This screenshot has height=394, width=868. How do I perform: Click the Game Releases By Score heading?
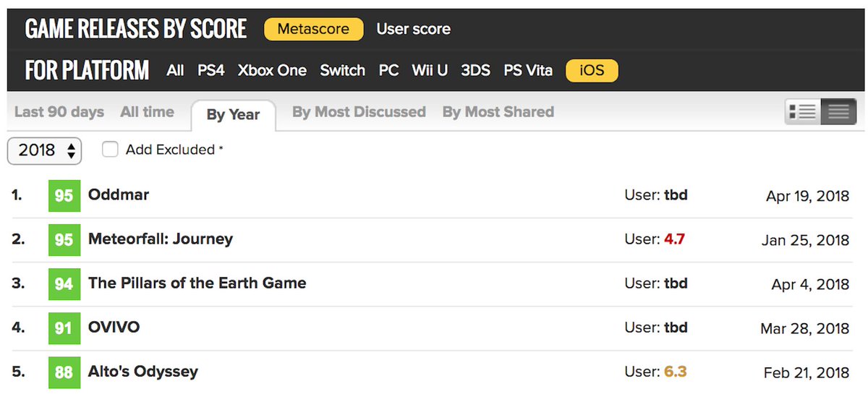click(x=136, y=29)
